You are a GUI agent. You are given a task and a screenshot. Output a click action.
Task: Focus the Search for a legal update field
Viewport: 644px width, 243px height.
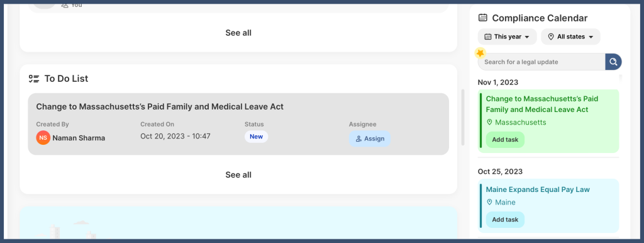pyautogui.click(x=541, y=62)
